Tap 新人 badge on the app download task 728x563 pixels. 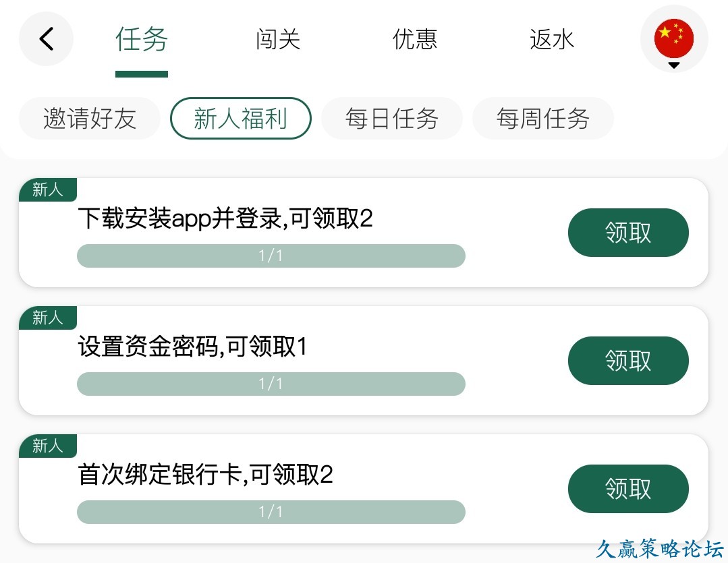tap(48, 190)
